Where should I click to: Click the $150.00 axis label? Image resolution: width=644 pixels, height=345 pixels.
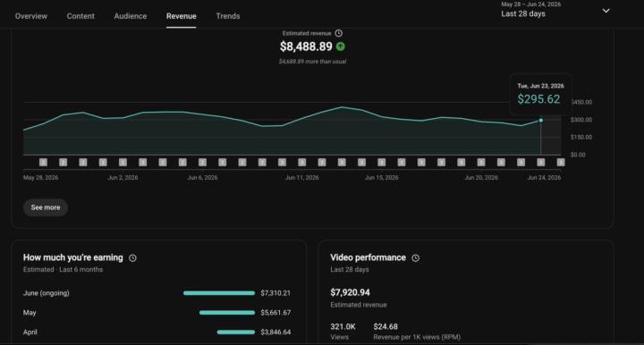[x=581, y=137]
